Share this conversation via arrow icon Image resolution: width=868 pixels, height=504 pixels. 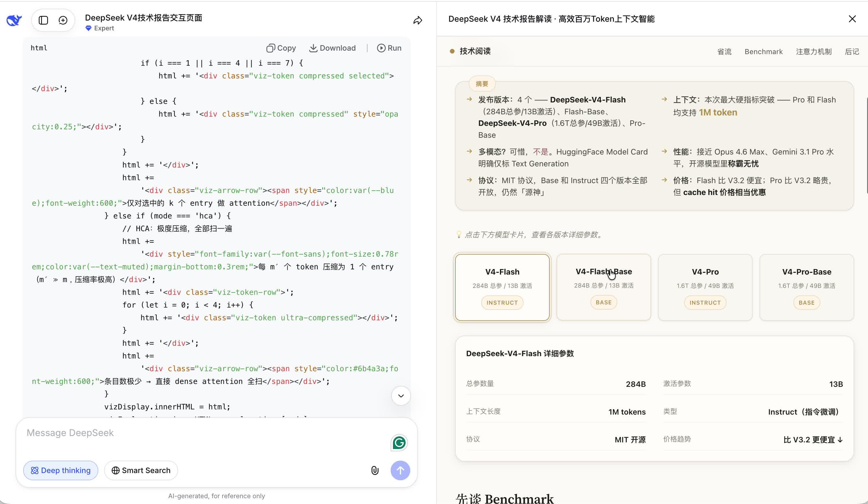(x=418, y=20)
